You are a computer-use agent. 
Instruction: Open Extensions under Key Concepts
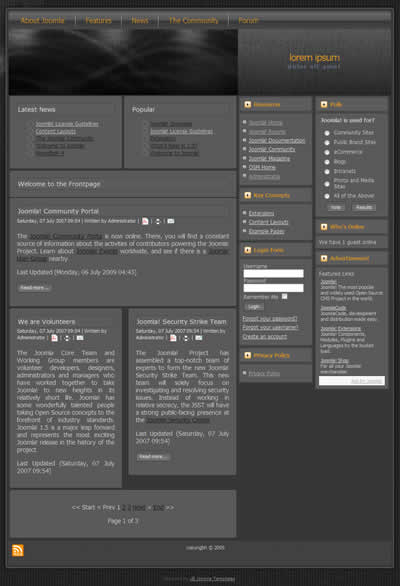[x=261, y=213]
